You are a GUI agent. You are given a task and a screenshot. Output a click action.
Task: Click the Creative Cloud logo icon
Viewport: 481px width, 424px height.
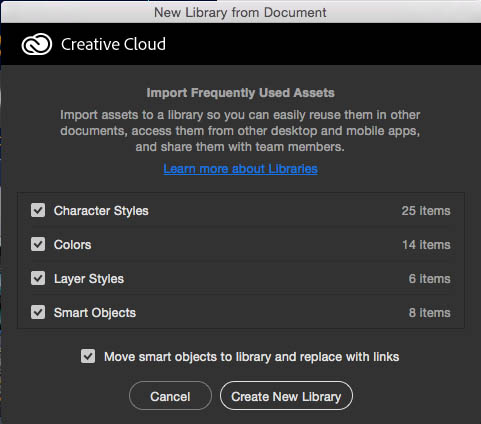coord(37,44)
